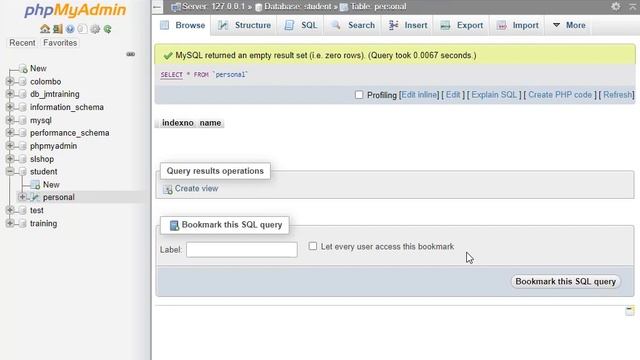640x360 pixels.
Task: Click the indexno column header
Action: pos(178,123)
